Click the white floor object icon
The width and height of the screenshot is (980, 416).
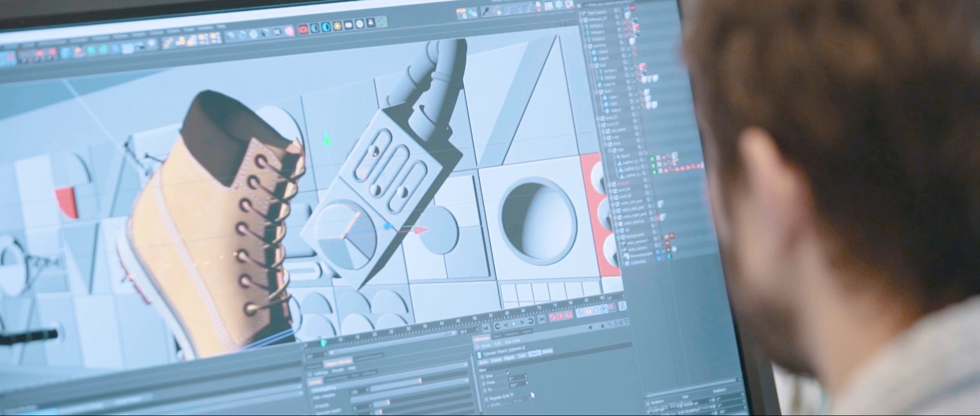click(349, 25)
